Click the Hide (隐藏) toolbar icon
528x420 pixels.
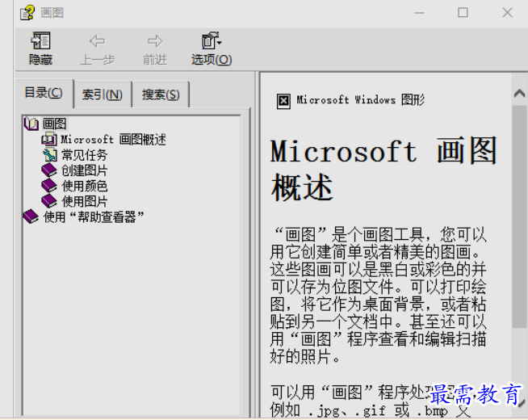click(x=40, y=41)
